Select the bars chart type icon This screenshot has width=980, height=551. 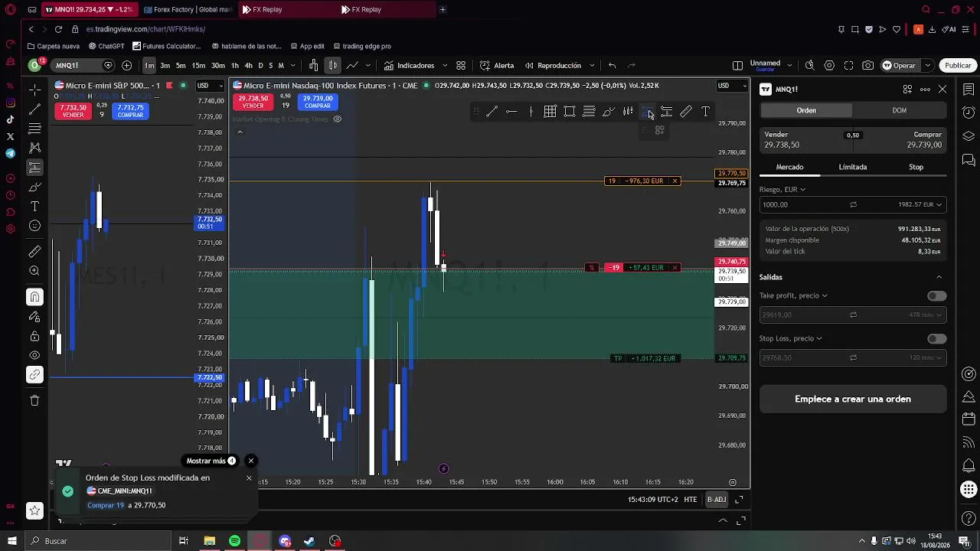[x=314, y=66]
